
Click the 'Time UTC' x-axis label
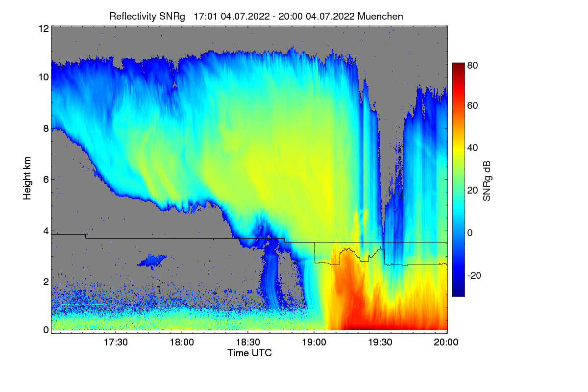coord(249,353)
